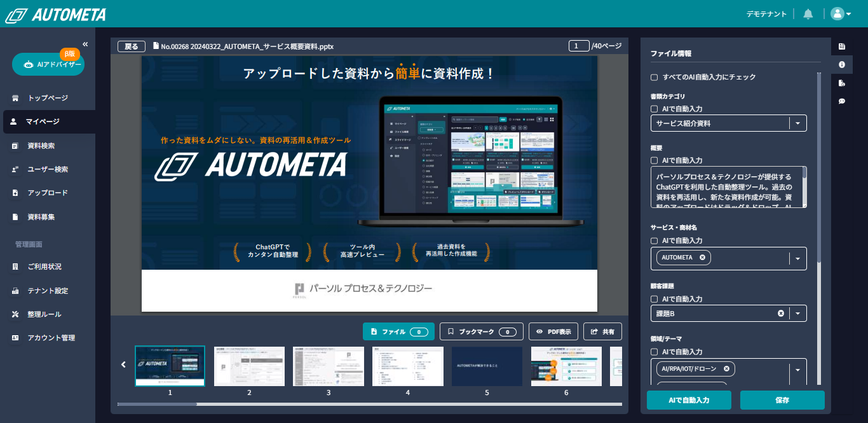Click the 管理画面 section label
Image resolution: width=868 pixels, height=423 pixels.
tap(29, 244)
